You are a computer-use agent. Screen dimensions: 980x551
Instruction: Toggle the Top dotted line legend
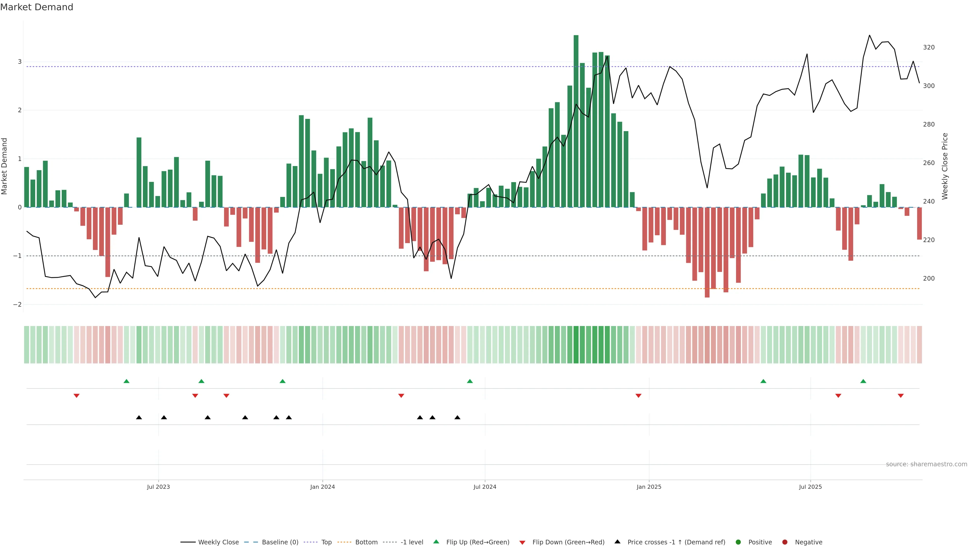coord(326,542)
